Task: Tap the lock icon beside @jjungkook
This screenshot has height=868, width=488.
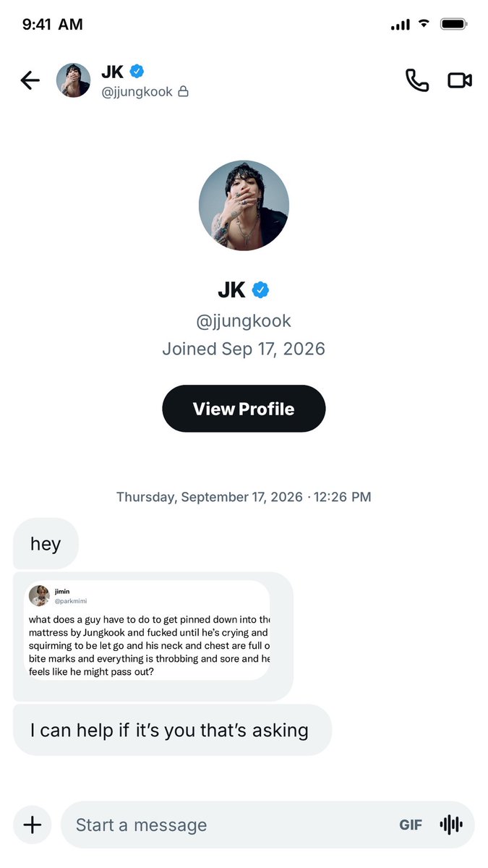Action: tap(183, 92)
